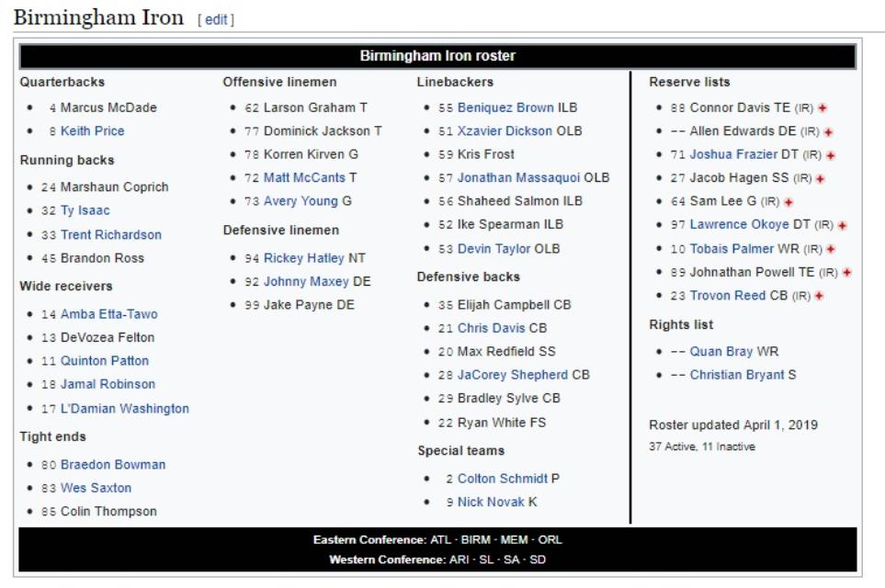
Task: Open the injury icon beside Sam Lee
Action: 789,202
